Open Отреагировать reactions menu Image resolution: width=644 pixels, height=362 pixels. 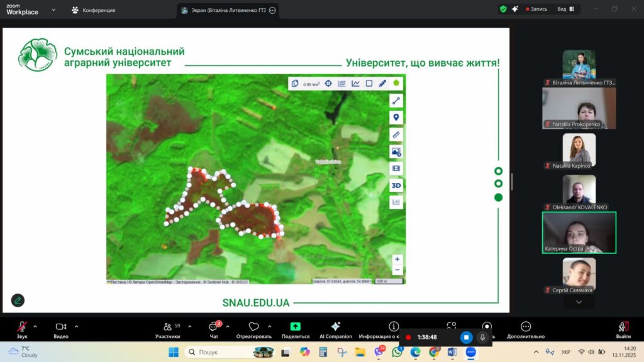[254, 329]
